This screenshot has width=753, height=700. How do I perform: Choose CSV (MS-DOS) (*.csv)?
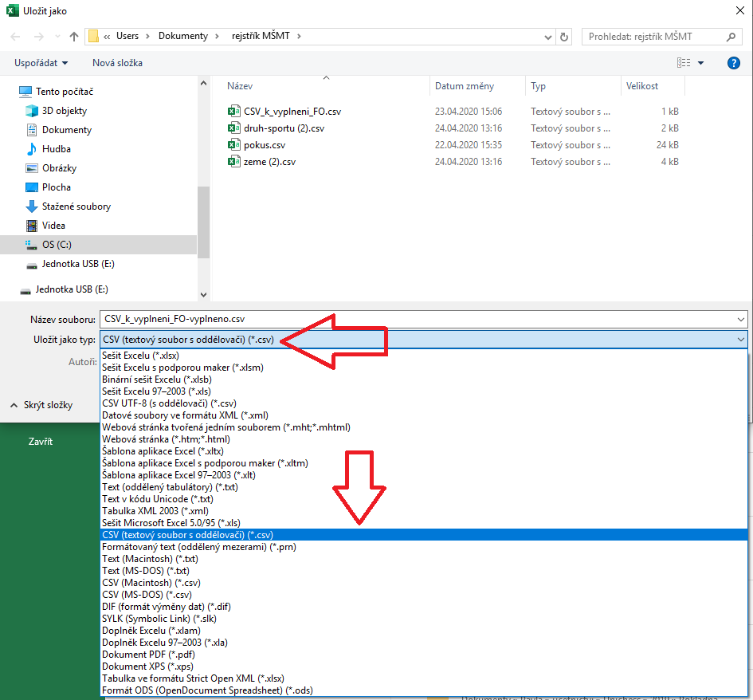(424, 595)
